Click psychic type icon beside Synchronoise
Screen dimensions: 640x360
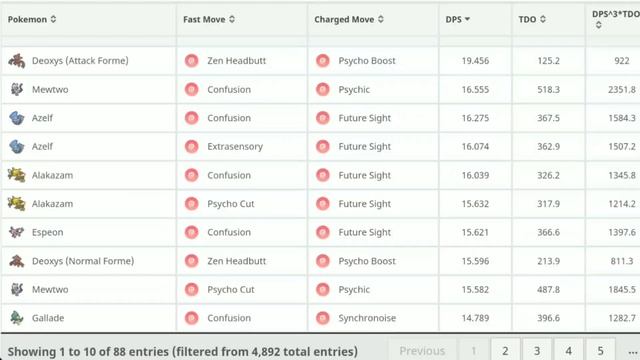(x=322, y=318)
